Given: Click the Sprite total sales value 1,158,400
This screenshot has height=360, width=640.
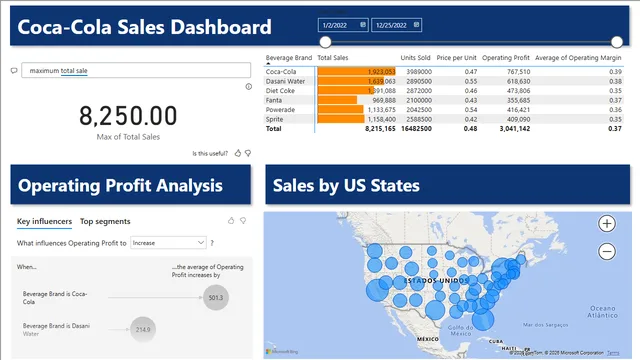Looking at the screenshot, I should [381, 119].
